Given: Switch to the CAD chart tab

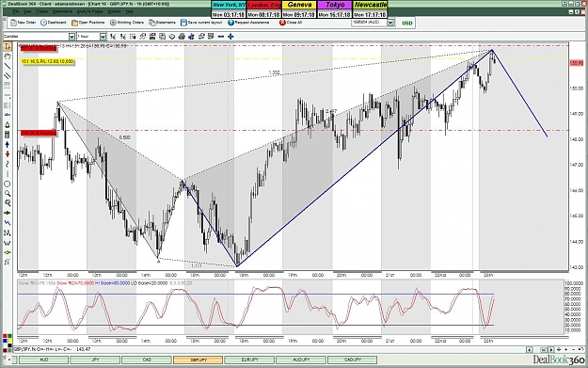Looking at the screenshot, I should click(x=147, y=360).
